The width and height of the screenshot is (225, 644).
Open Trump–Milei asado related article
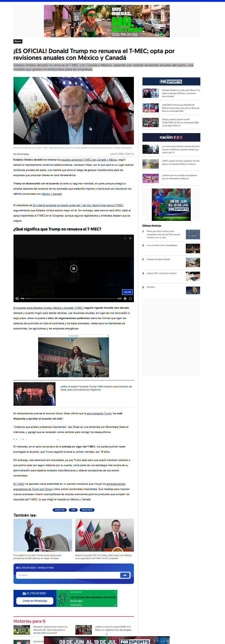[96, 388]
